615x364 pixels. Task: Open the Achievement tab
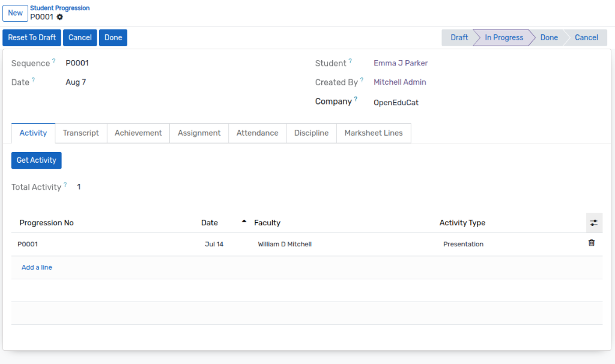[x=138, y=133]
